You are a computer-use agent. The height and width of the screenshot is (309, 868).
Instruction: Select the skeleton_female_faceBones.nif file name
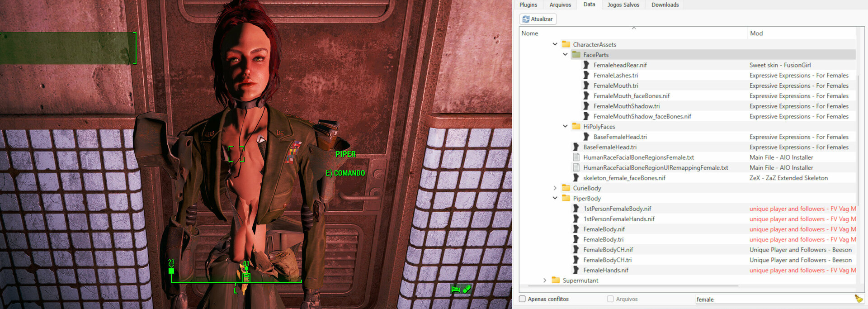[624, 178]
